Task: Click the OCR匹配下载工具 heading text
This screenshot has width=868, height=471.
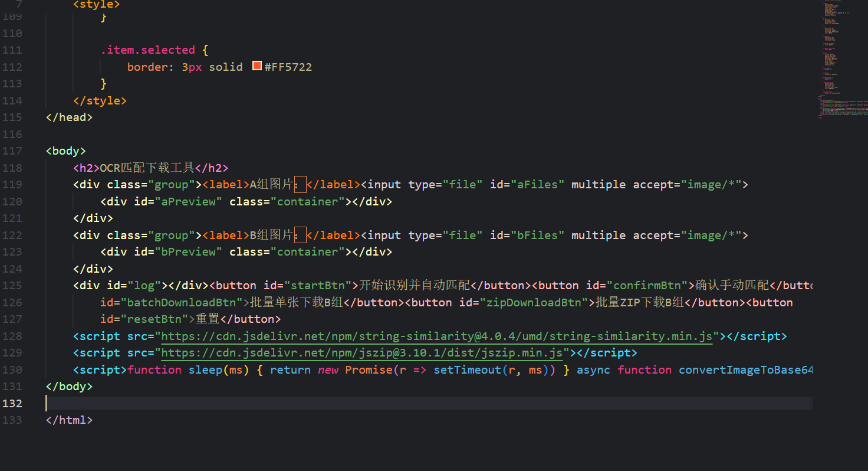Action: (x=147, y=168)
